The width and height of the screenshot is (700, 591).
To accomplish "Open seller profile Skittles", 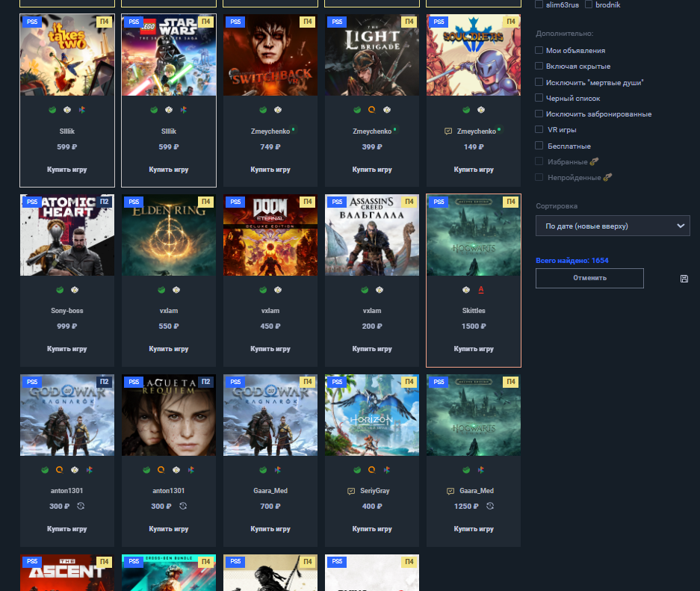I will [474, 311].
